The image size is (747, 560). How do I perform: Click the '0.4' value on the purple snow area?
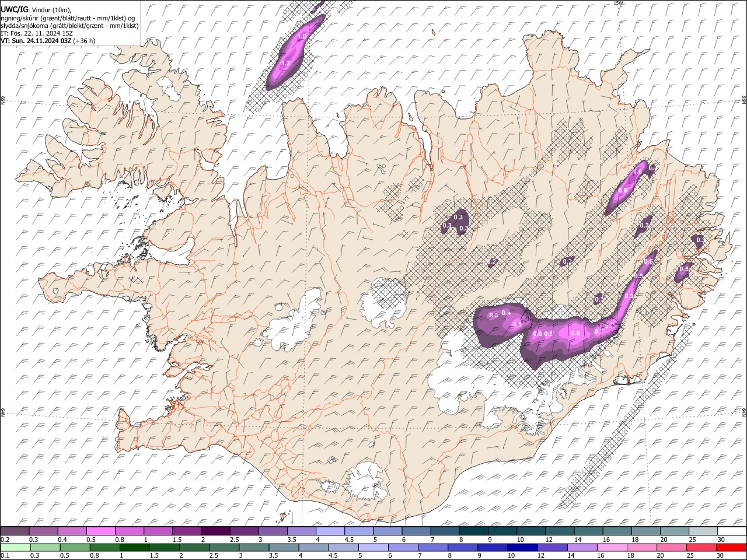tap(507, 313)
